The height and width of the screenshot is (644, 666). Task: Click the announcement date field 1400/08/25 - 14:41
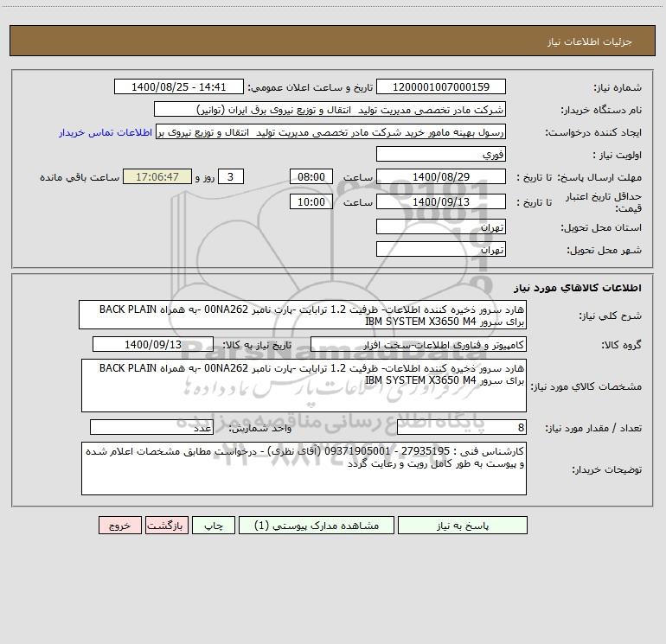point(179,86)
